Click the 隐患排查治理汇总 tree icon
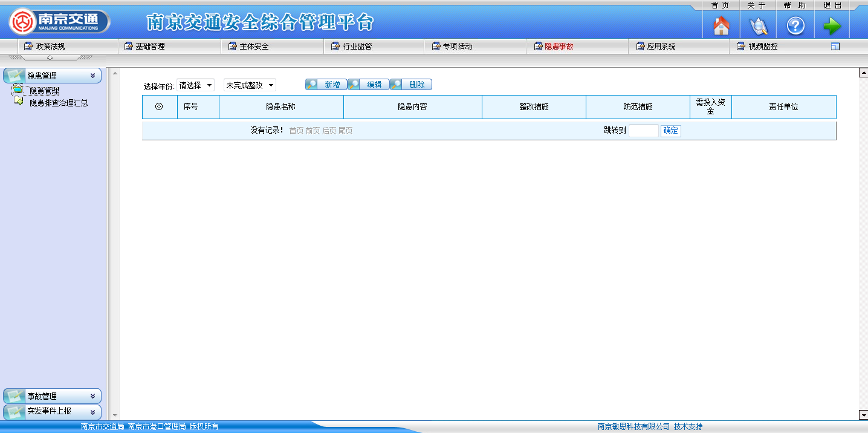 (x=19, y=102)
